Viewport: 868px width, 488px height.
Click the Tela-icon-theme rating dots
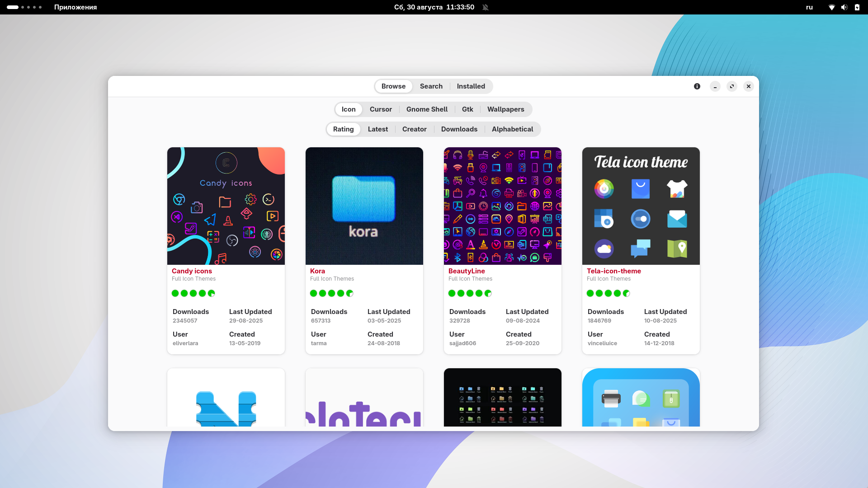[x=609, y=293]
